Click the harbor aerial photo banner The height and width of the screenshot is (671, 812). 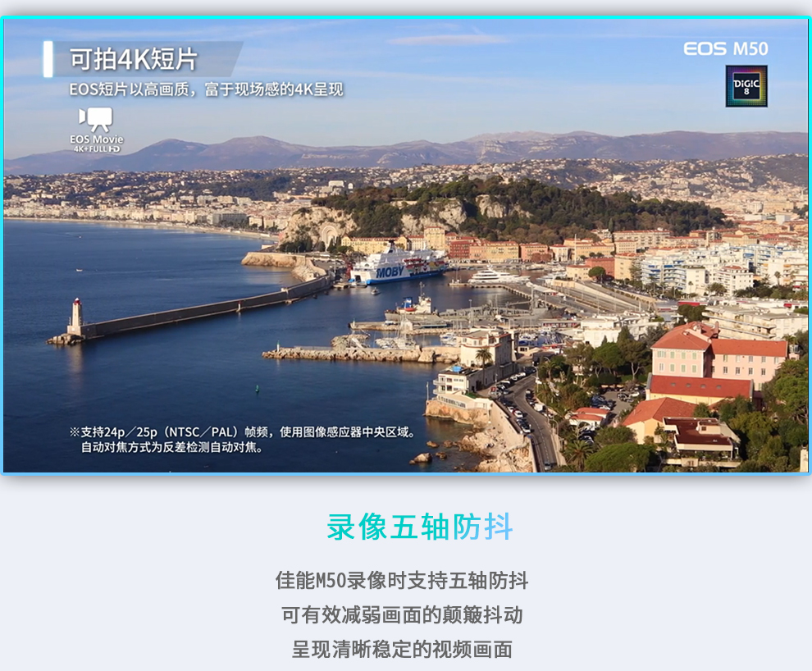(405, 245)
